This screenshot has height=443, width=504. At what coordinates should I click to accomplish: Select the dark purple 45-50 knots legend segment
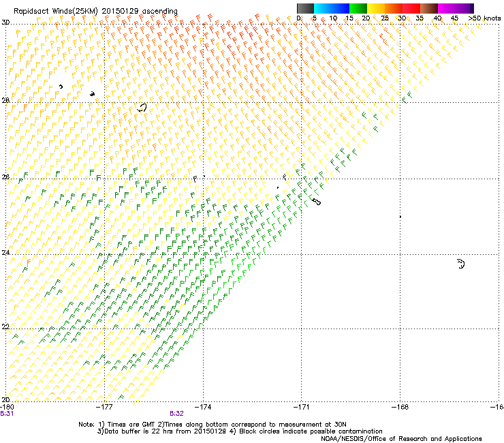[464, 8]
